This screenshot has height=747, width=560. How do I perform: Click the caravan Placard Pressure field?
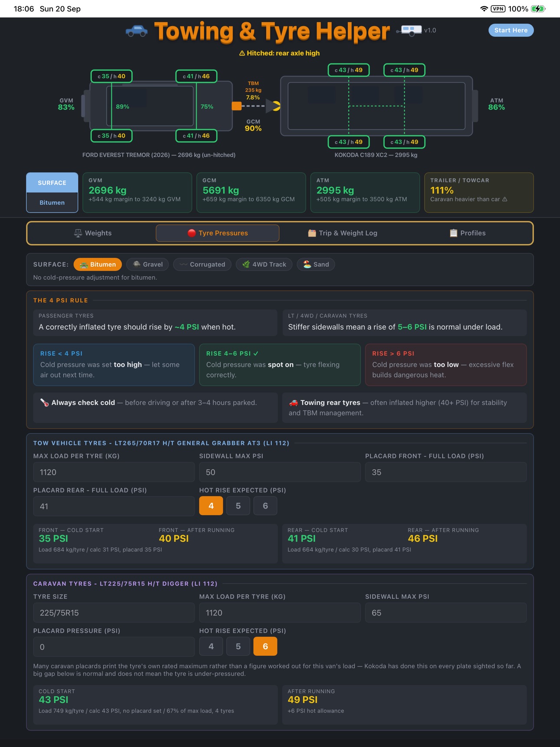(x=114, y=647)
